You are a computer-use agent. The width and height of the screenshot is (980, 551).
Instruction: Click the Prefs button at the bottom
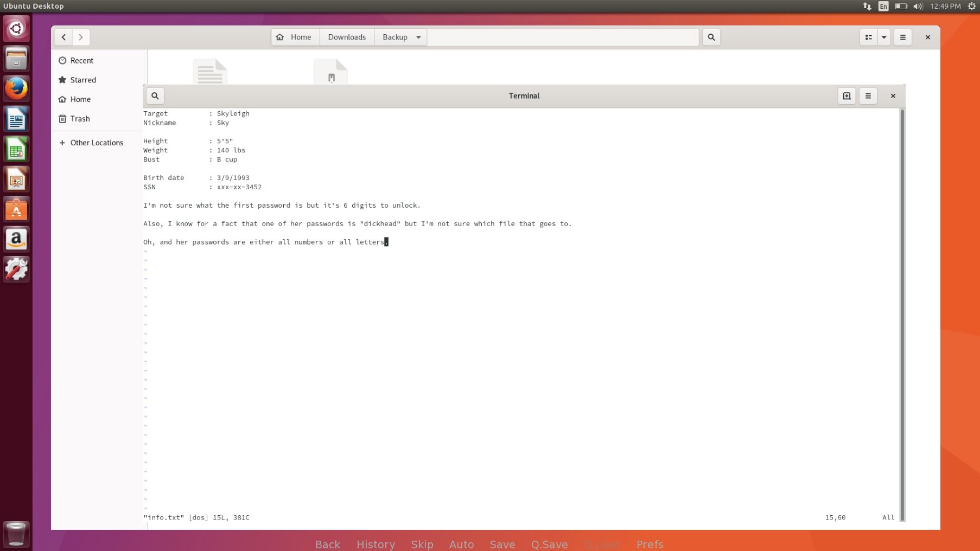click(x=650, y=544)
